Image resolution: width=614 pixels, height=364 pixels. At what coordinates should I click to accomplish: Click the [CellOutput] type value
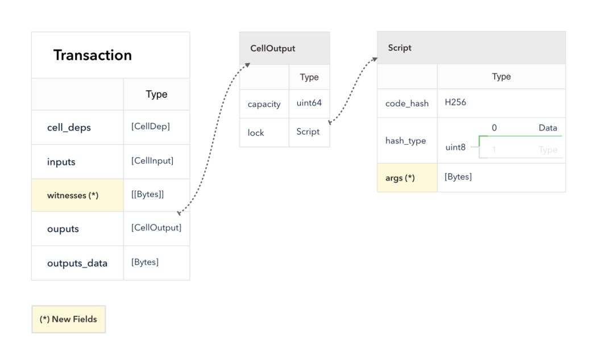(x=156, y=228)
